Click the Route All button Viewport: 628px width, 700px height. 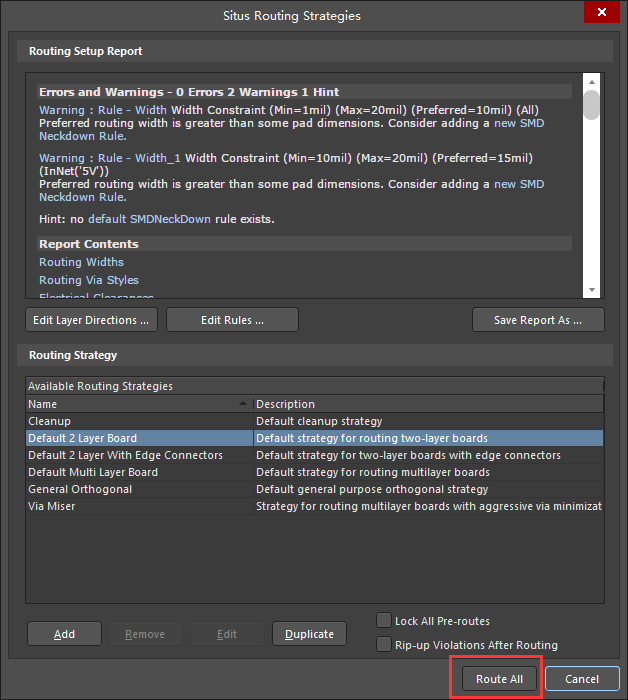pos(499,679)
